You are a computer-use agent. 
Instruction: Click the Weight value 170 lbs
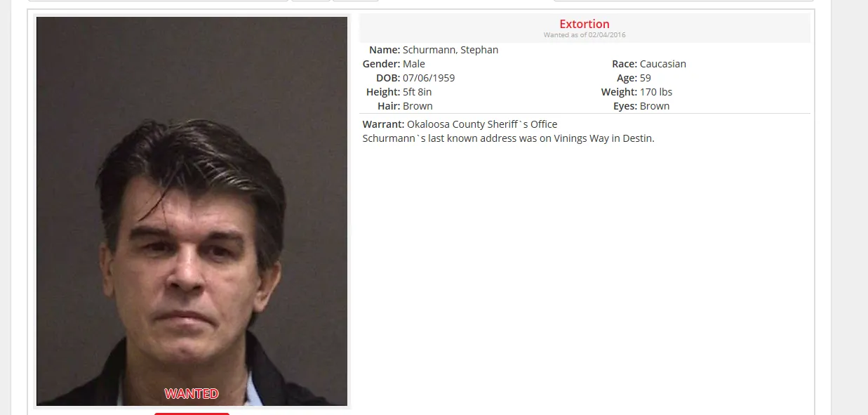pos(656,92)
